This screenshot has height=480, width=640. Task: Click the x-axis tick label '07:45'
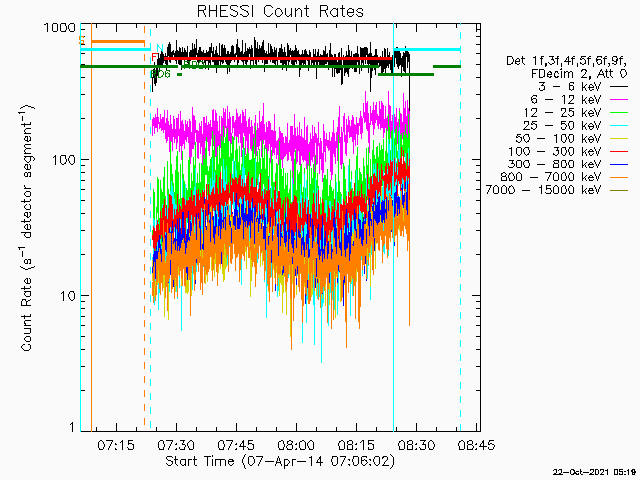coord(236,445)
